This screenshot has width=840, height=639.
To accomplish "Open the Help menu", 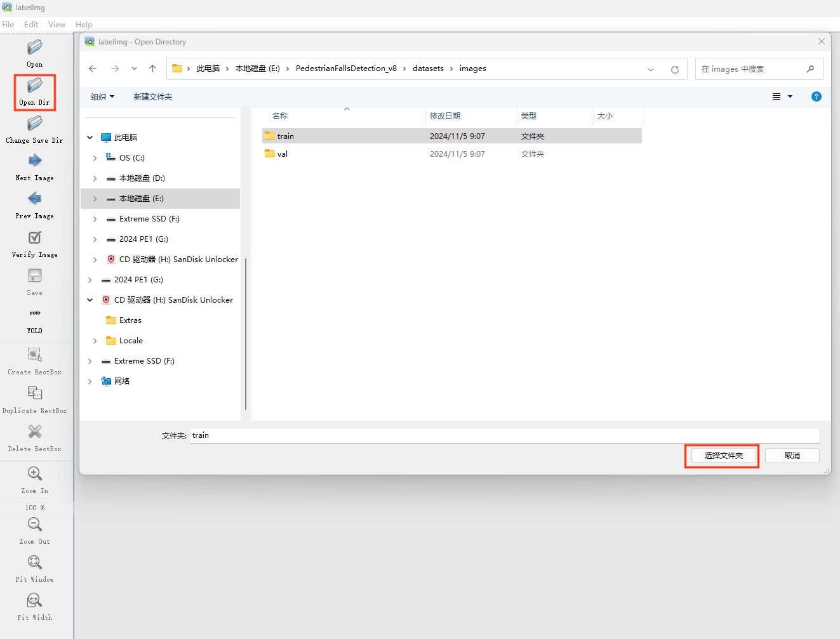I will coord(84,25).
